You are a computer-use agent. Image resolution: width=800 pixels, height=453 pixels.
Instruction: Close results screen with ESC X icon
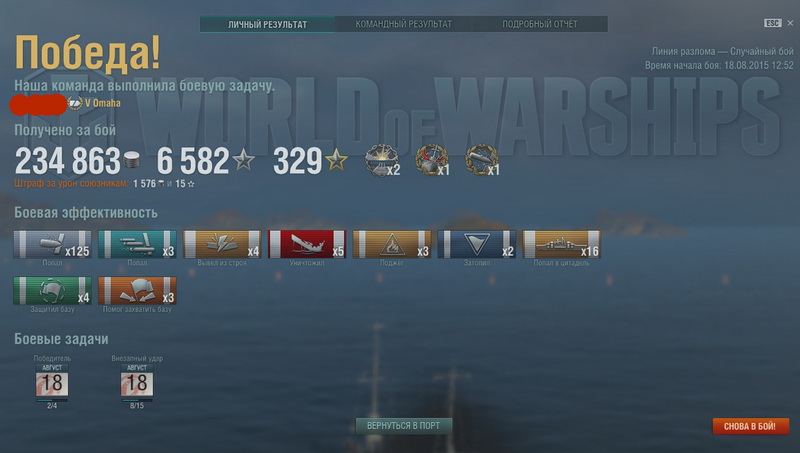pyautogui.click(x=790, y=23)
